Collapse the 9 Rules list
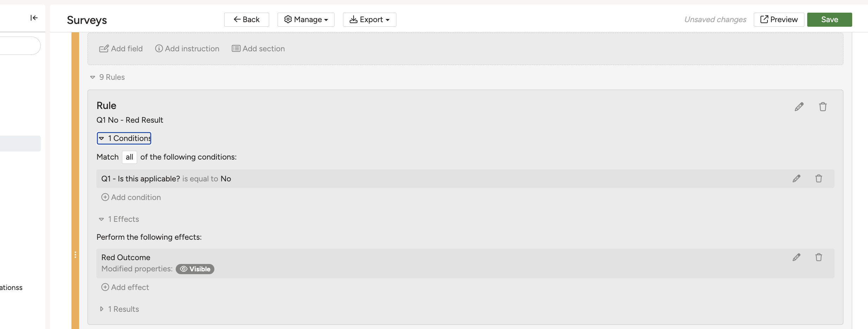 [108, 77]
